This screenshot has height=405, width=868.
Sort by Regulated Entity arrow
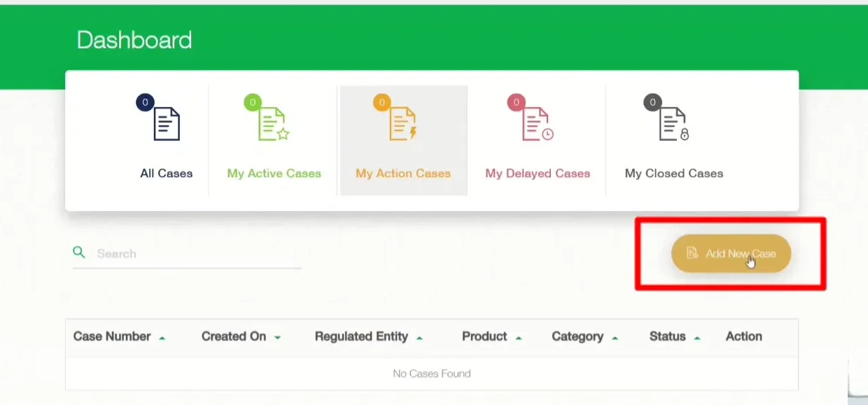tap(419, 338)
